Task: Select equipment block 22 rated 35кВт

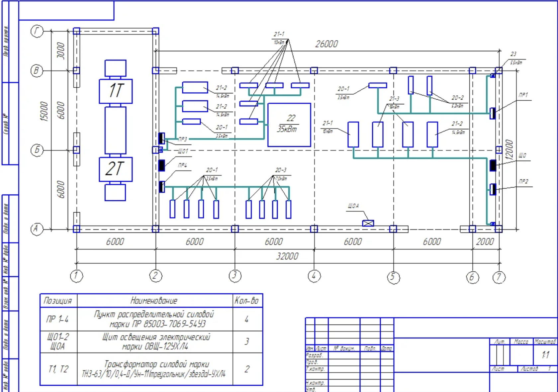Action: point(289,125)
